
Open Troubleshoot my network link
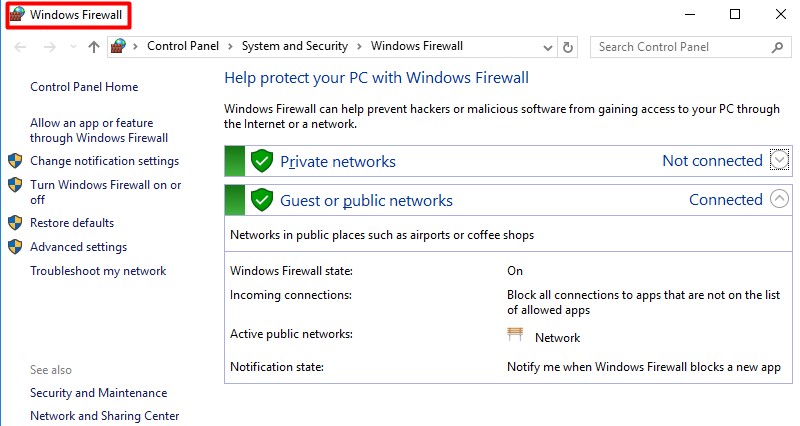(x=98, y=271)
